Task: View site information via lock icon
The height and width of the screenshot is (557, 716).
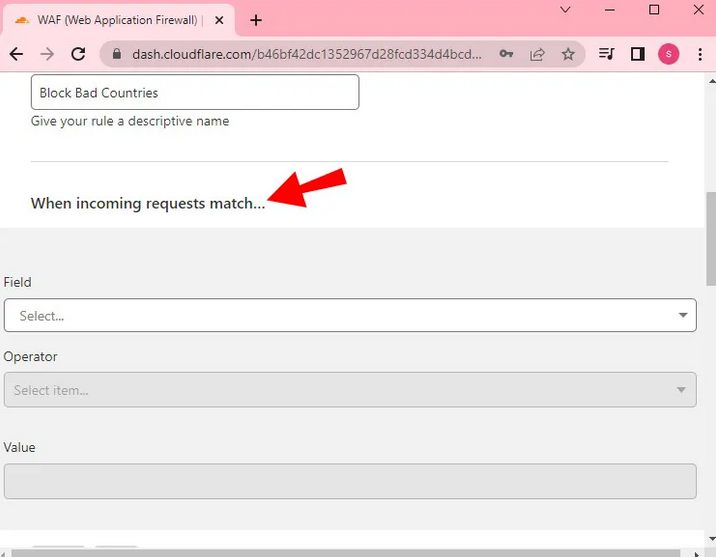Action: coord(116,54)
